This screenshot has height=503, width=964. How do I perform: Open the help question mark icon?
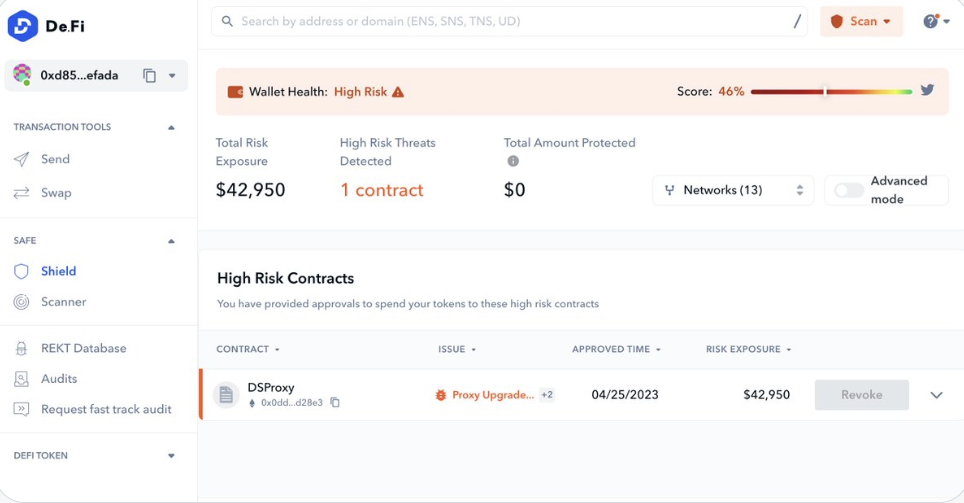click(x=930, y=21)
